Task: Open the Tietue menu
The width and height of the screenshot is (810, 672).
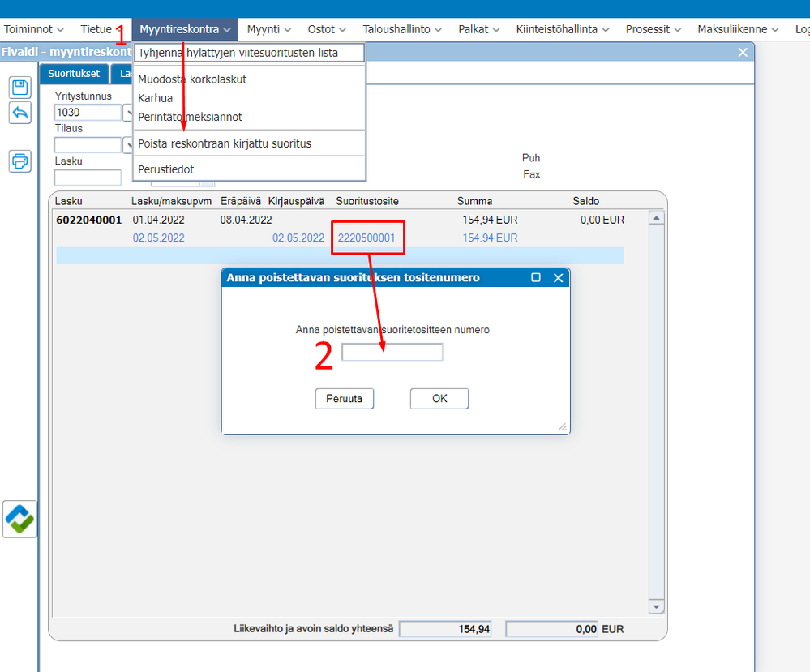Action: coord(102,29)
